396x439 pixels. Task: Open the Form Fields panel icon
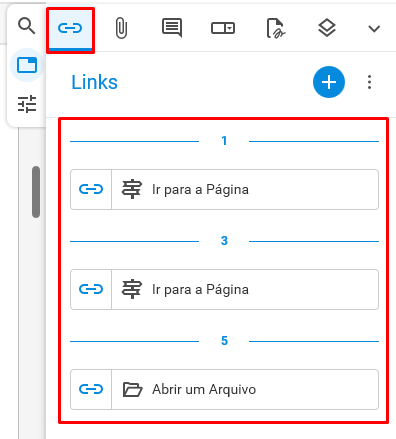[x=223, y=28]
